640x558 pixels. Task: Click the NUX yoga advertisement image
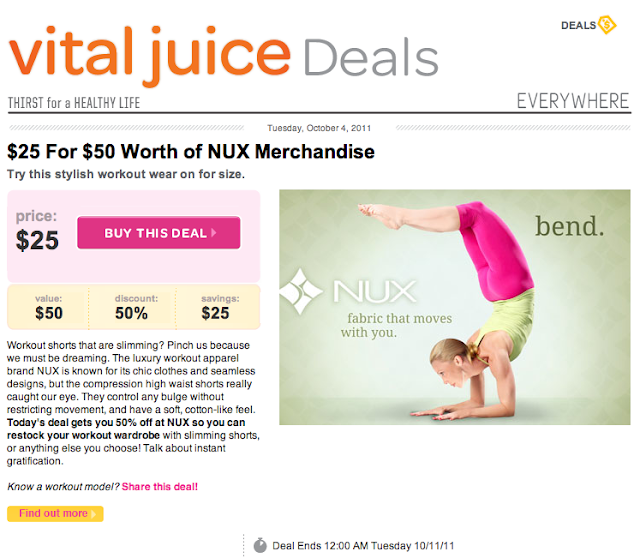pos(455,307)
